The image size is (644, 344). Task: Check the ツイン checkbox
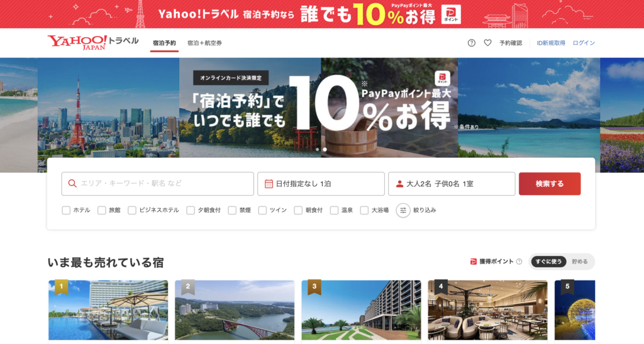tap(262, 210)
